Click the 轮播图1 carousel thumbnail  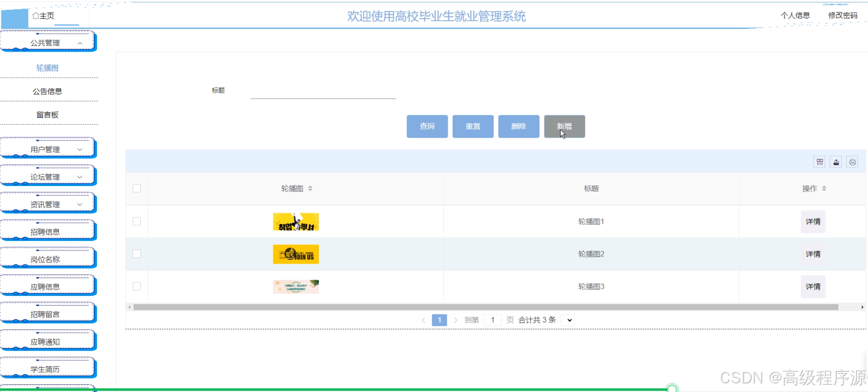296,222
